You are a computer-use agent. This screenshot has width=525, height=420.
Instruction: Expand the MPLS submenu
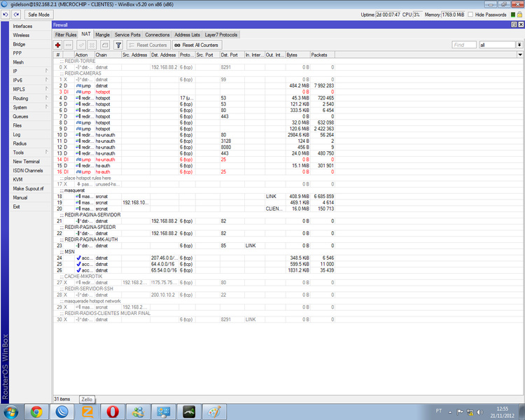pos(46,89)
